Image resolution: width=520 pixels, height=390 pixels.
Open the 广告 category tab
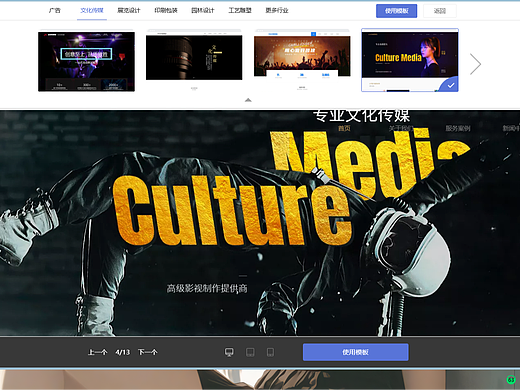(x=55, y=10)
